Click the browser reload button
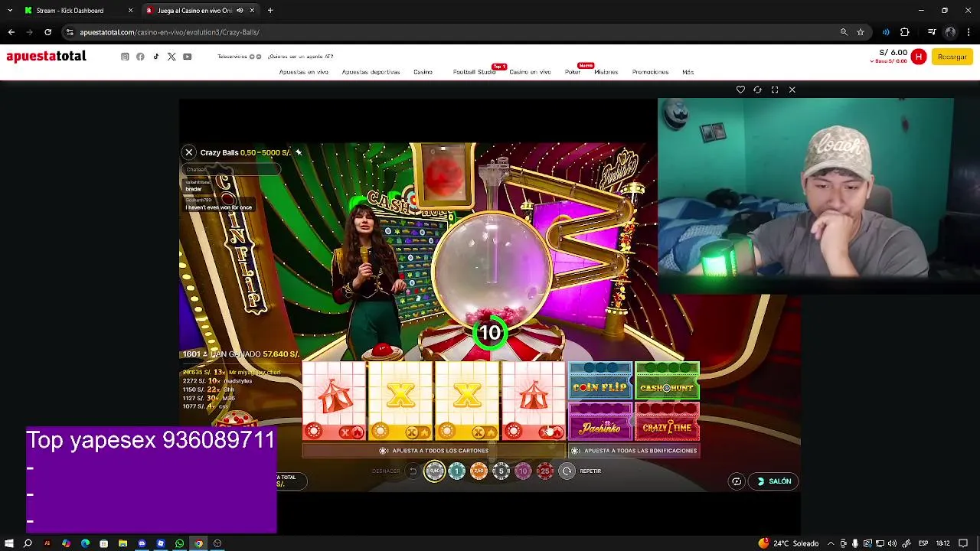Screen dimensions: 980x551 [47, 32]
